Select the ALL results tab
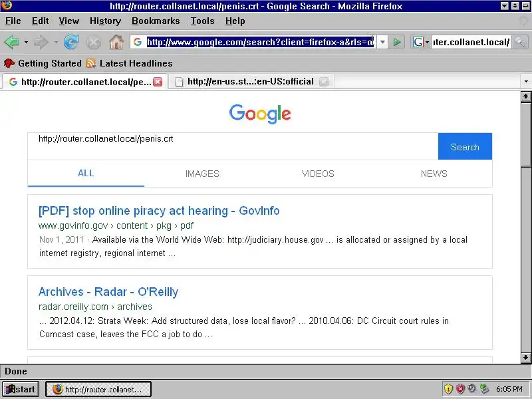The width and height of the screenshot is (532, 399). pyautogui.click(x=86, y=174)
